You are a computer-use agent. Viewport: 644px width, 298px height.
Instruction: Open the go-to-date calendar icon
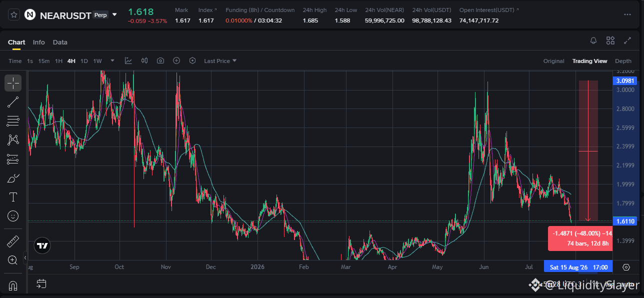click(x=41, y=284)
